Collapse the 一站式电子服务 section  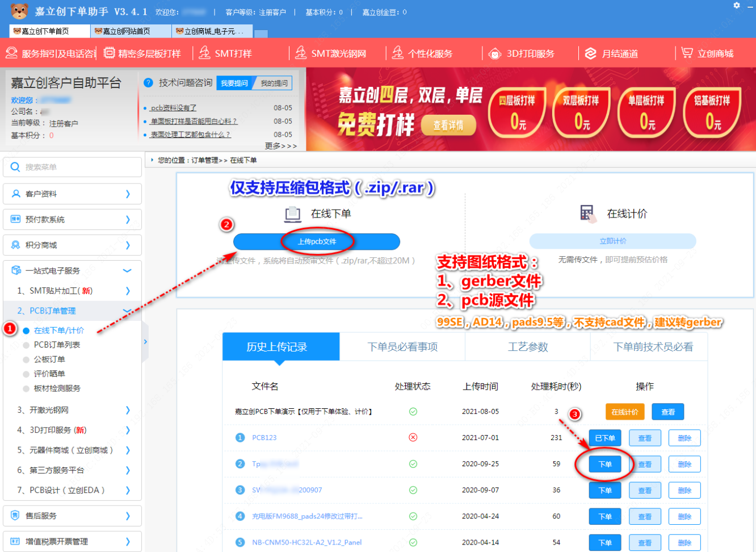(x=127, y=270)
